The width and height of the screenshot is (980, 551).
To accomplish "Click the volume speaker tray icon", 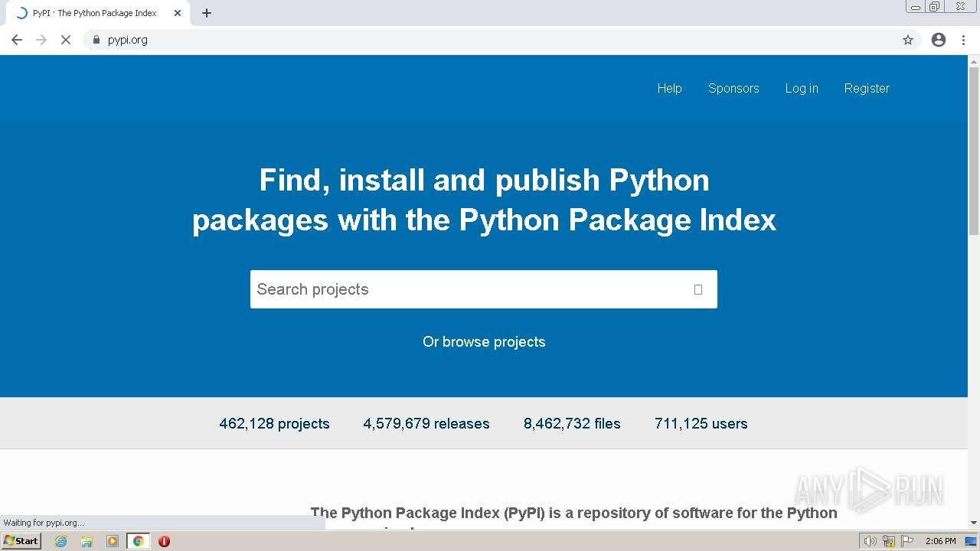I will click(x=870, y=541).
